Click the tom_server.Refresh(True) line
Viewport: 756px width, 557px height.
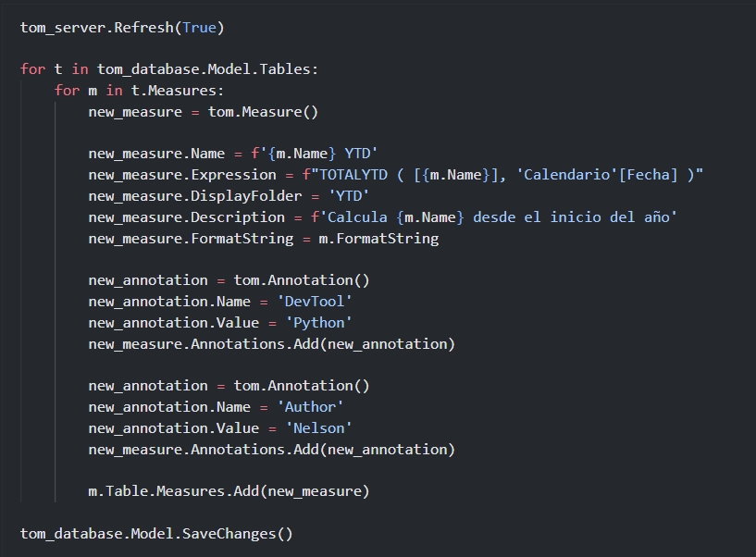[120, 28]
